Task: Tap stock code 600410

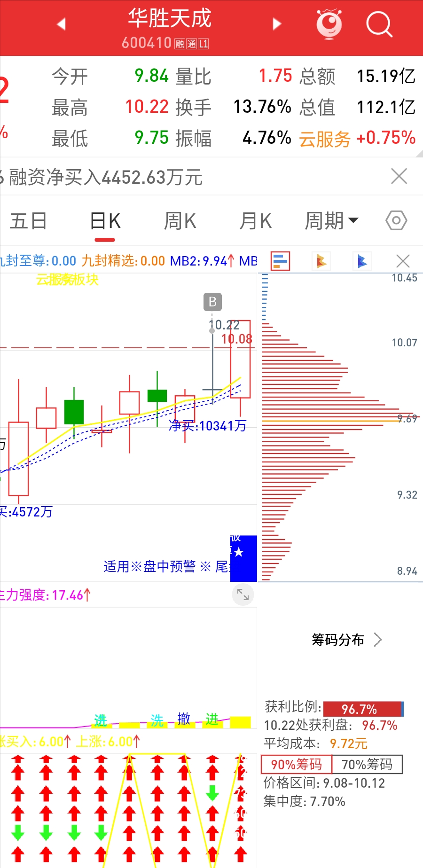Action: pos(147,43)
